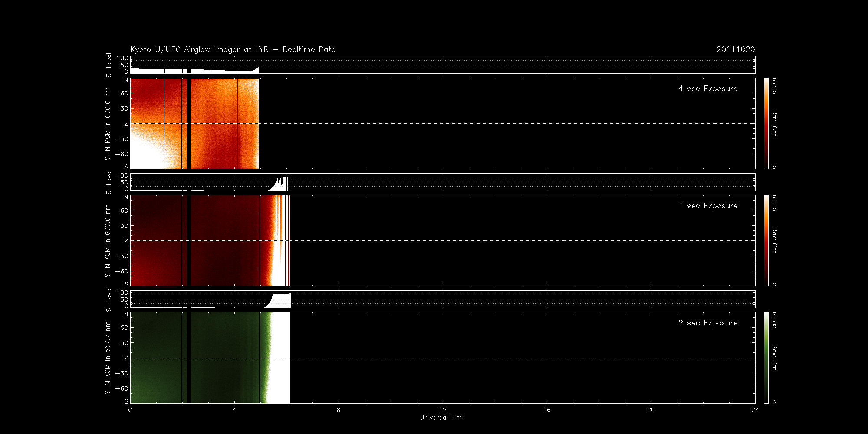The height and width of the screenshot is (434, 868).
Task: Click the 'N' label of the green keogram axis
Action: coord(126,314)
